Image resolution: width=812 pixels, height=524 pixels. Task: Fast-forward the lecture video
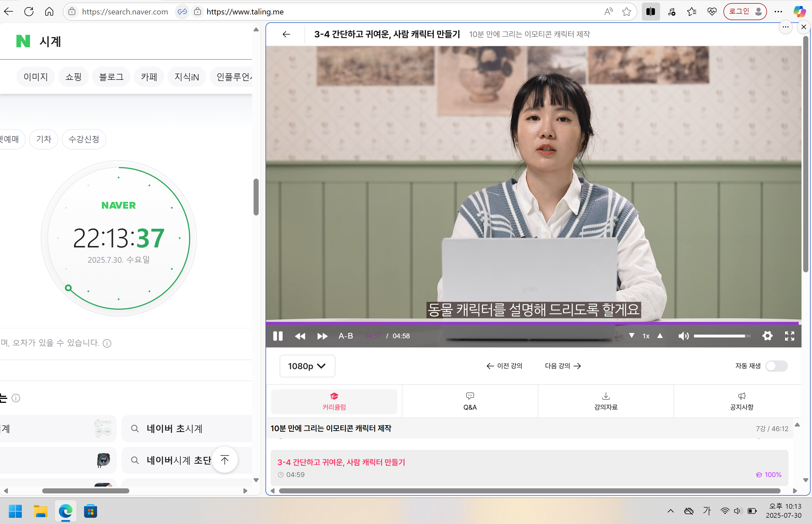coord(322,336)
